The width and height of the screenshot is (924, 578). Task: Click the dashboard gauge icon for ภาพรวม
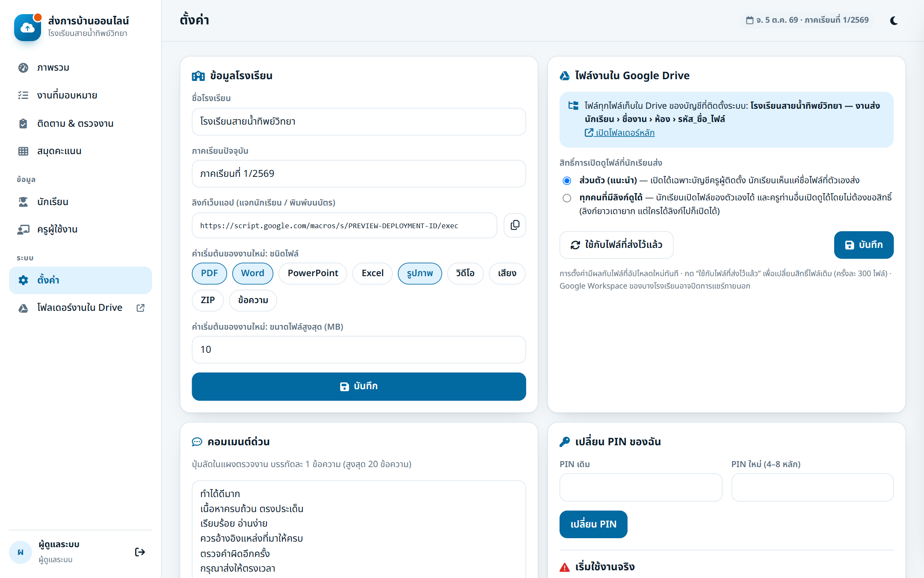(x=24, y=68)
